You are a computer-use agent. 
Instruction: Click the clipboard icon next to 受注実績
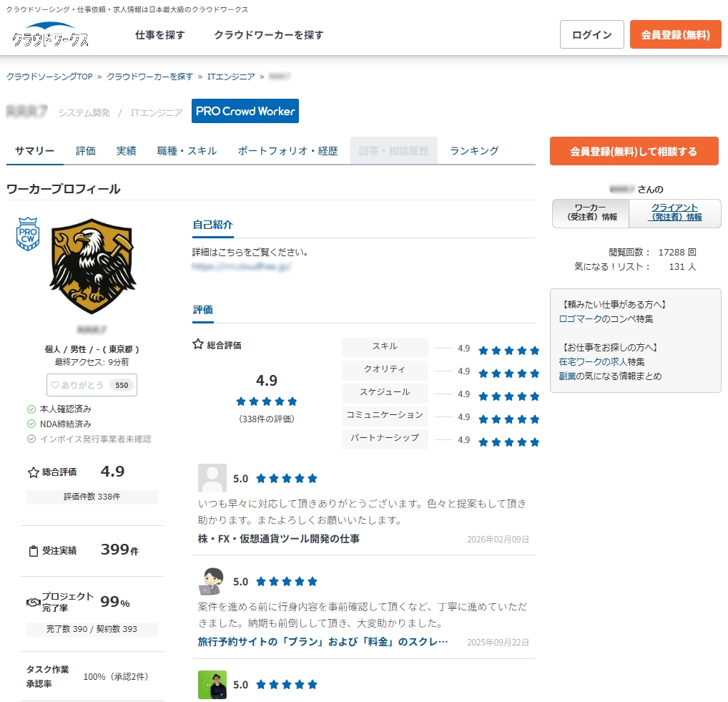(x=33, y=551)
